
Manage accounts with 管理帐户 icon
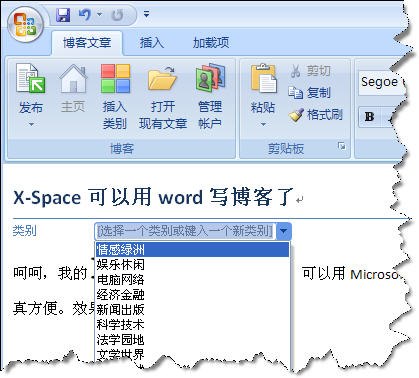point(210,96)
